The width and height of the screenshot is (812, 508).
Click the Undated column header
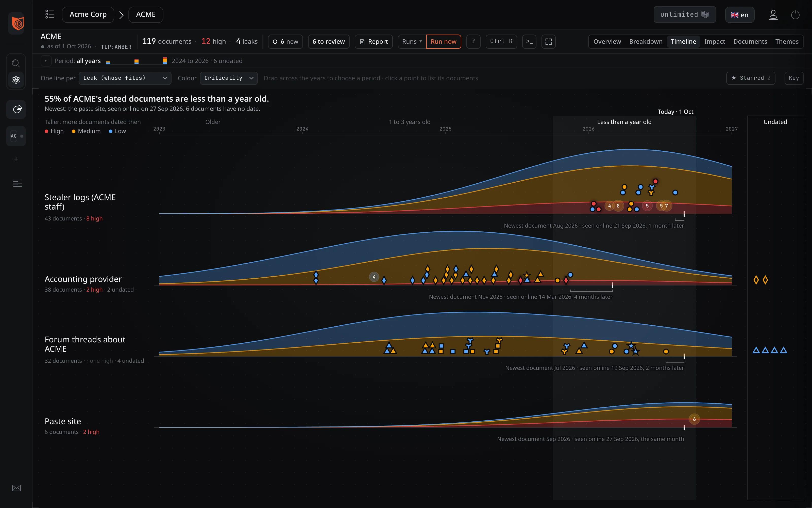[775, 122]
